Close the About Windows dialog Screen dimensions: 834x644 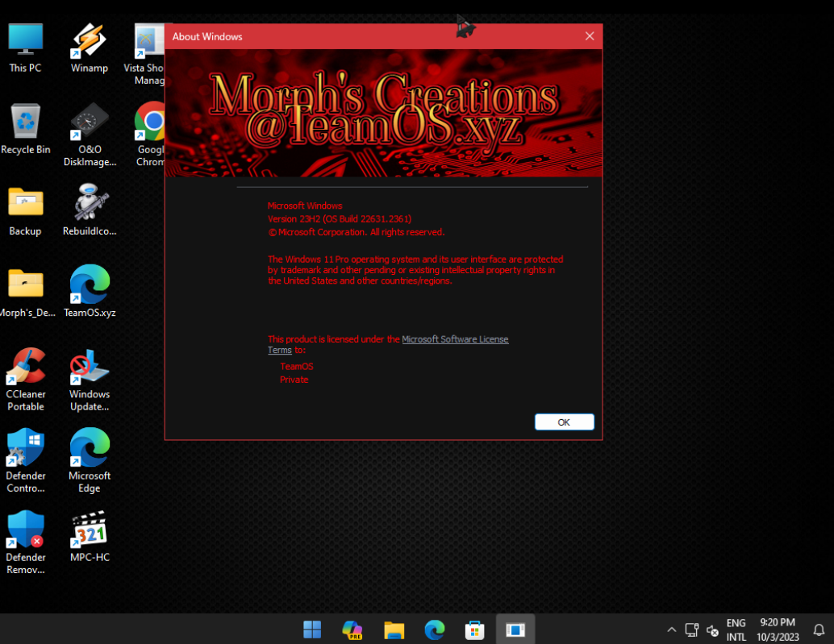[590, 36]
